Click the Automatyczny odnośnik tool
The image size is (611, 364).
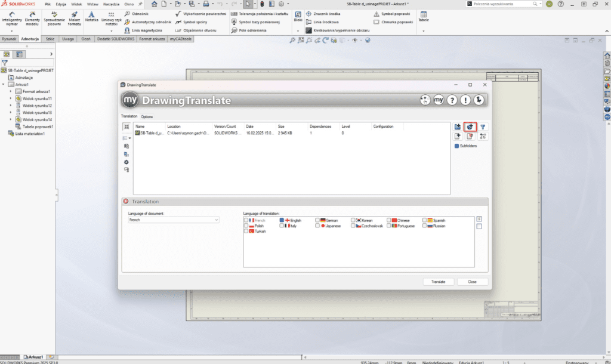click(x=148, y=22)
